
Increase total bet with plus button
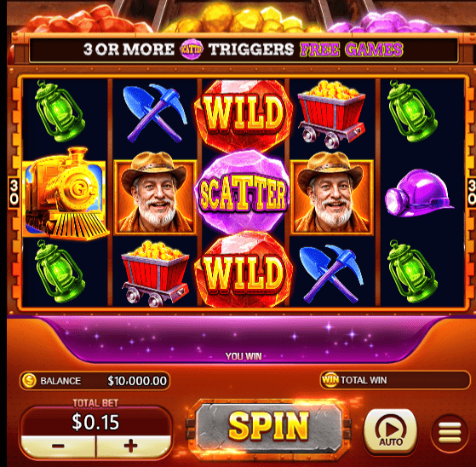[x=131, y=446]
